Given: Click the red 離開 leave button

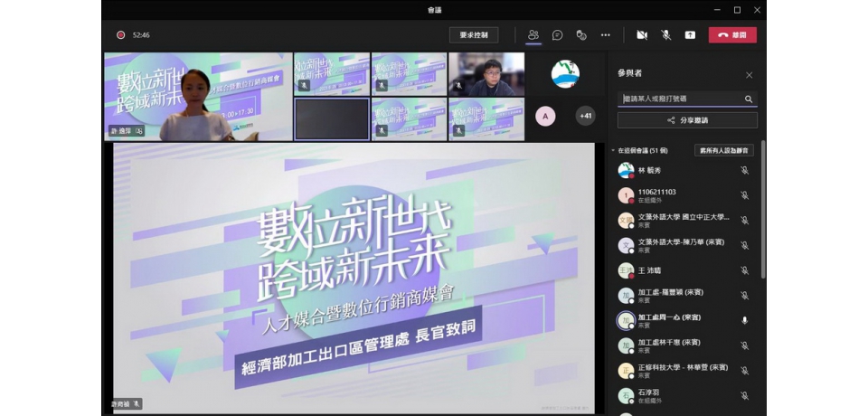Looking at the screenshot, I should [732, 35].
